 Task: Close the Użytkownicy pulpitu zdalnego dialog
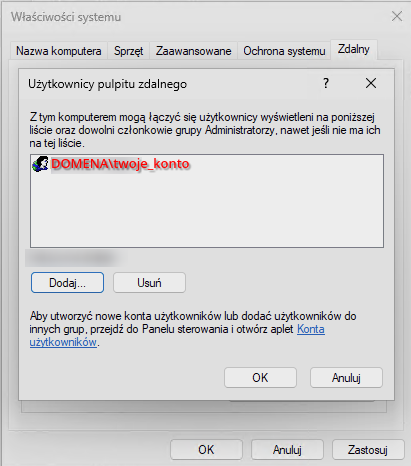pos(371,83)
